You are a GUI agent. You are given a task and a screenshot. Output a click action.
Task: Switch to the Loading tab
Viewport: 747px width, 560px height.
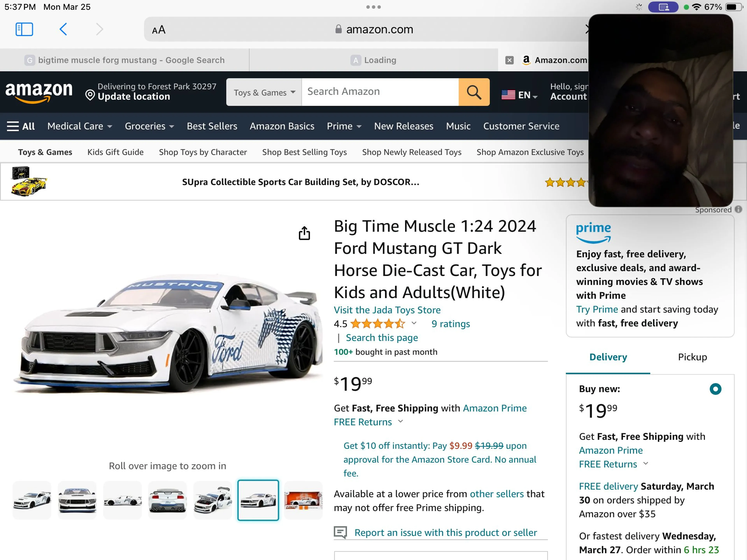[373, 60]
